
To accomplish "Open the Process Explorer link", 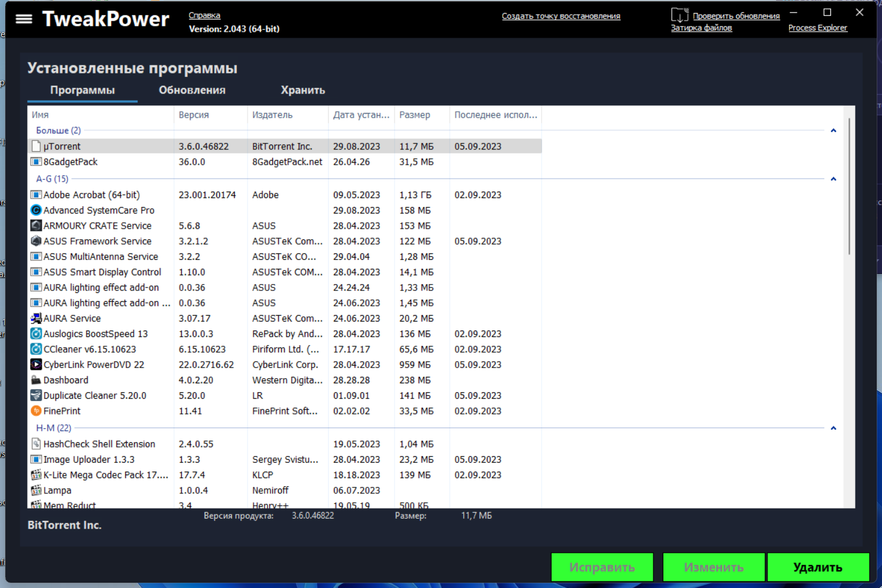I will [x=818, y=28].
